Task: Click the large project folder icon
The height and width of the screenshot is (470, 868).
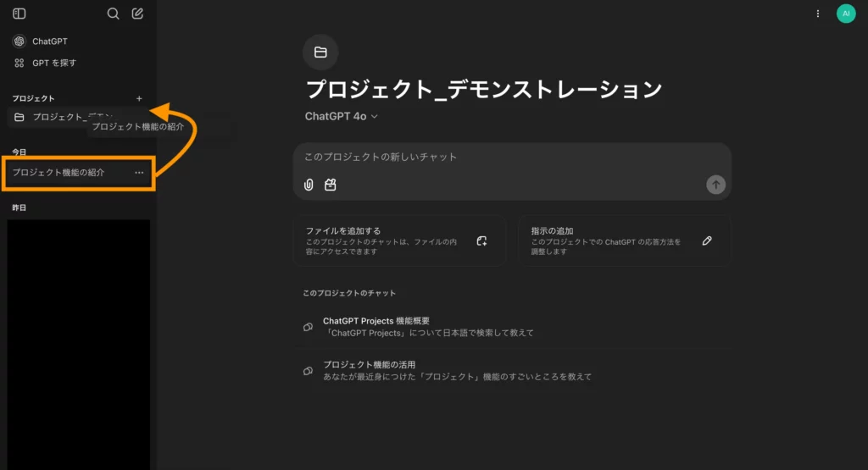Action: (320, 53)
